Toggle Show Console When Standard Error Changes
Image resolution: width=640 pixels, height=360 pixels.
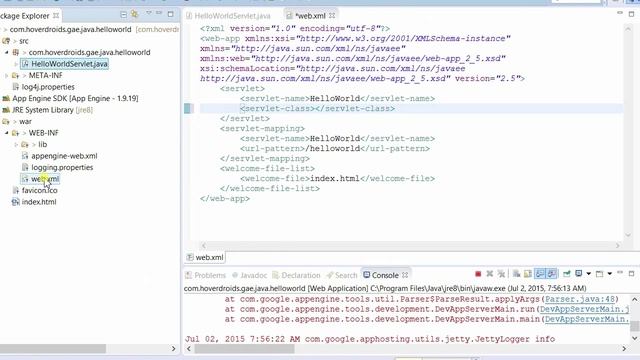(x=551, y=274)
